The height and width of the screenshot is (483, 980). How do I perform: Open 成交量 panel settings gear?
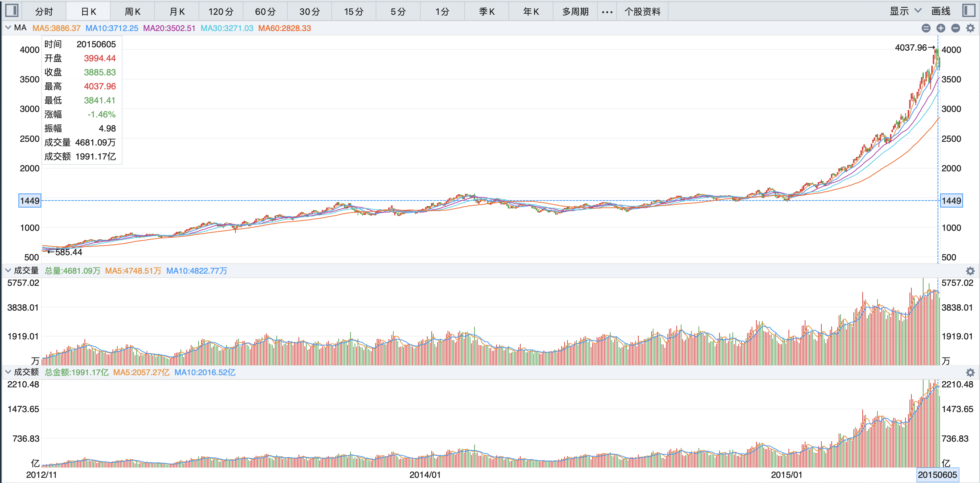970,271
